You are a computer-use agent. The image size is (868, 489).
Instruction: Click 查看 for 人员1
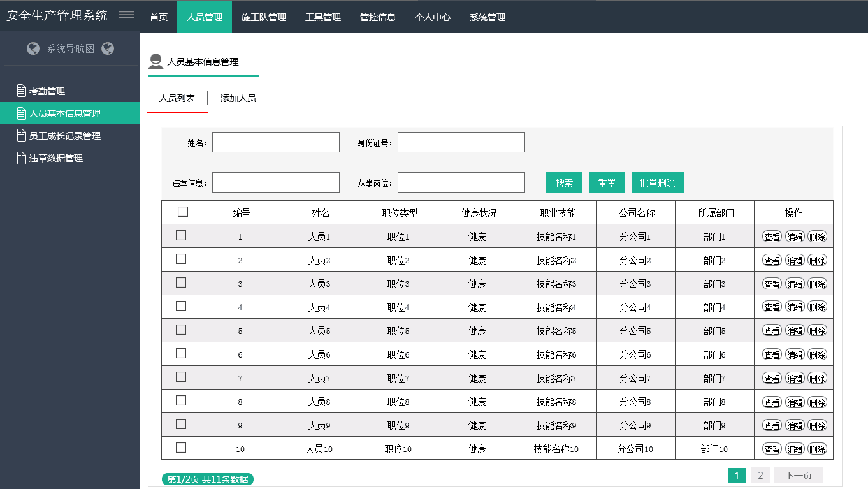pyautogui.click(x=772, y=237)
